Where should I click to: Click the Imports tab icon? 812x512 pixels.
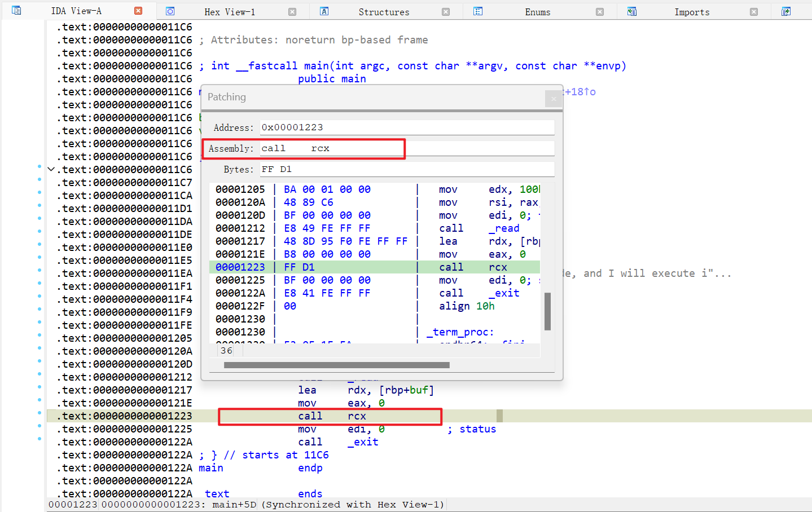point(632,11)
